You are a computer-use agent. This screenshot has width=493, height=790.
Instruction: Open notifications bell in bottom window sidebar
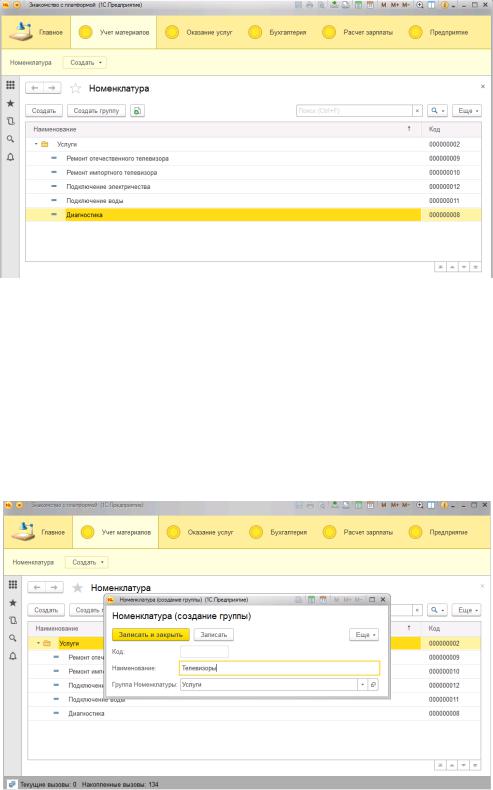(13, 656)
